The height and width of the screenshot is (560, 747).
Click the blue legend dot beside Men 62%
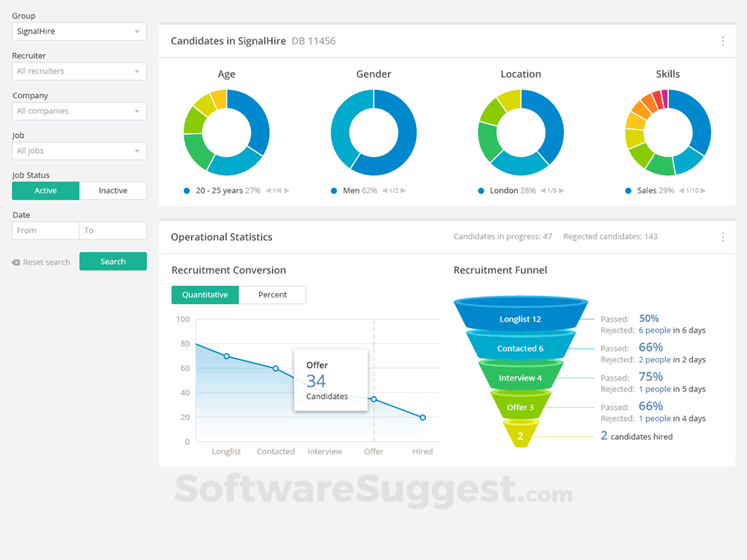point(334,190)
